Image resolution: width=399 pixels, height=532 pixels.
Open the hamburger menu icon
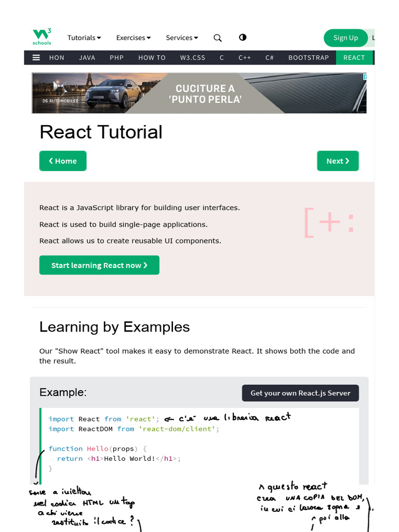(x=36, y=58)
